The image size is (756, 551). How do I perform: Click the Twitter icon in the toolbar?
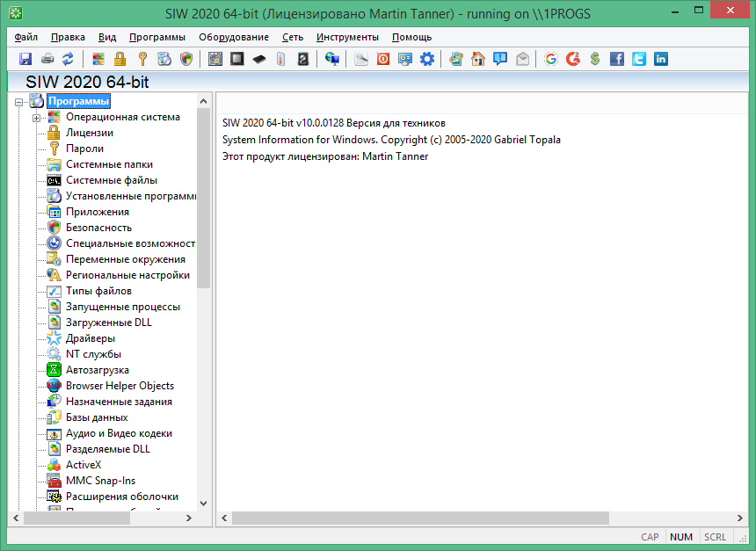(638, 59)
